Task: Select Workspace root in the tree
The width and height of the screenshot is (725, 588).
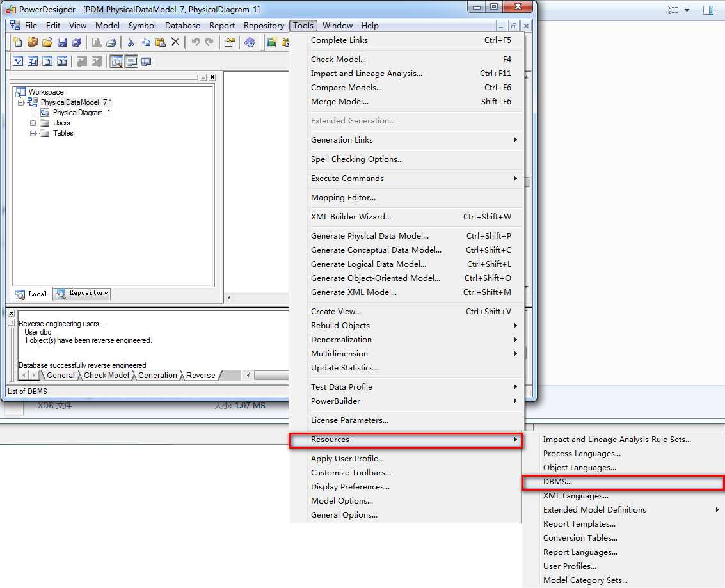Action: [x=46, y=92]
